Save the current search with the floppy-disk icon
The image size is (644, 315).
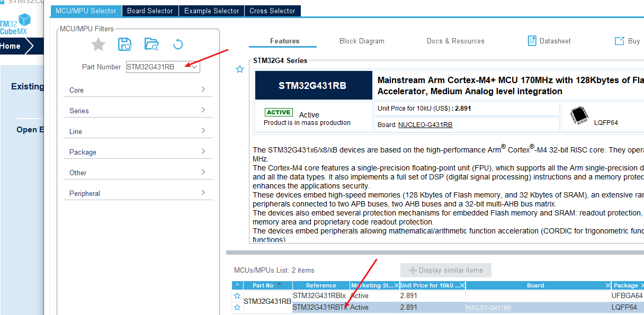(x=125, y=44)
